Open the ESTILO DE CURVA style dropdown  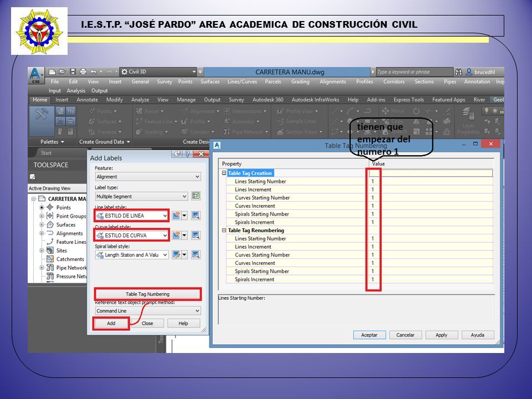(132, 236)
